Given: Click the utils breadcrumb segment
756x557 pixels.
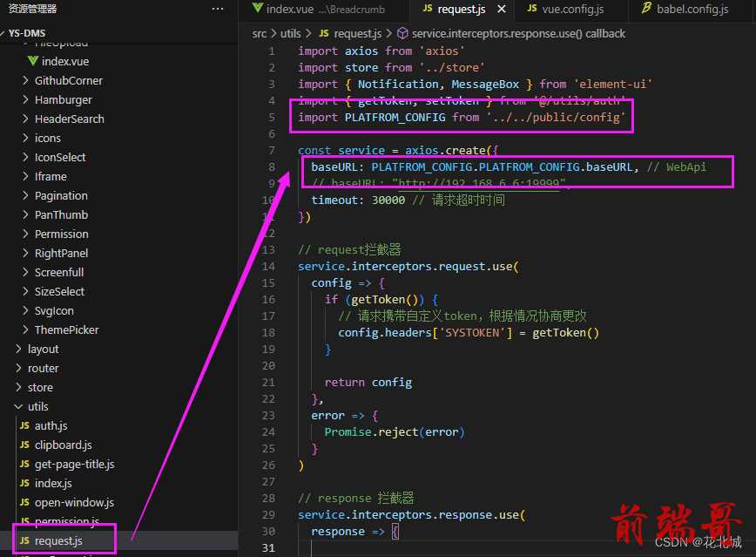Looking at the screenshot, I should 290,33.
